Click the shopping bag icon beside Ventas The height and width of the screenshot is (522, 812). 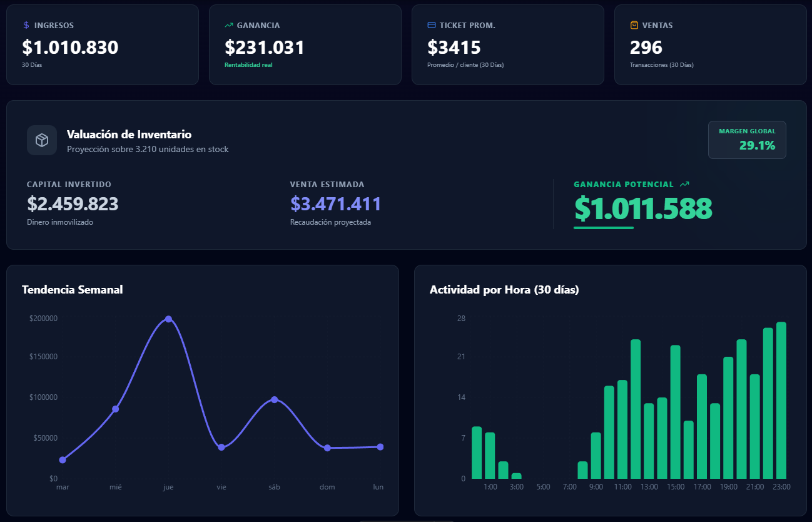(x=634, y=26)
